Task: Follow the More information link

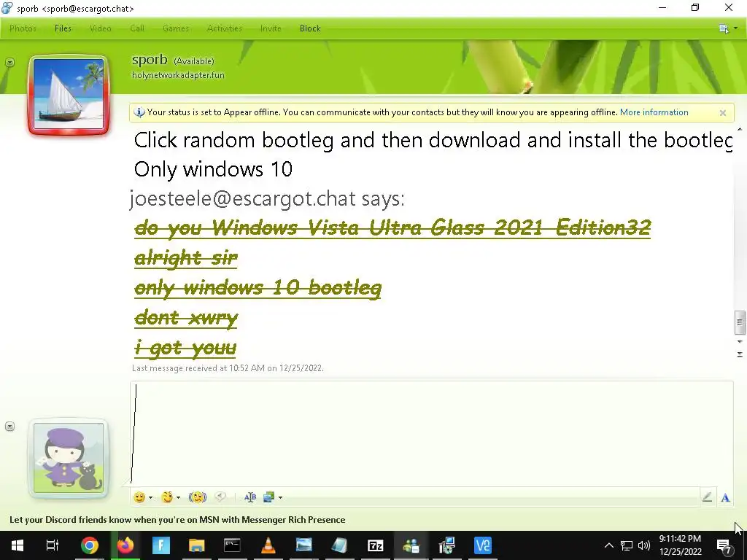Action: click(x=654, y=112)
